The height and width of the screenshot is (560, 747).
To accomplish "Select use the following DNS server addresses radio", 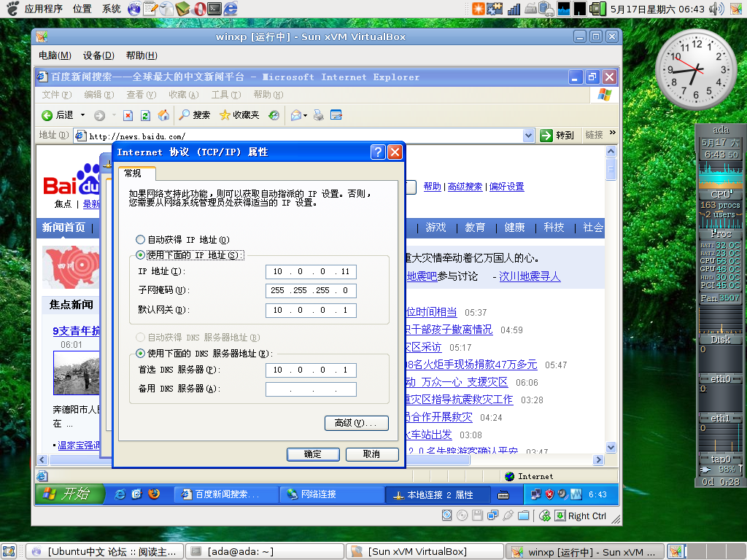I will 140,354.
